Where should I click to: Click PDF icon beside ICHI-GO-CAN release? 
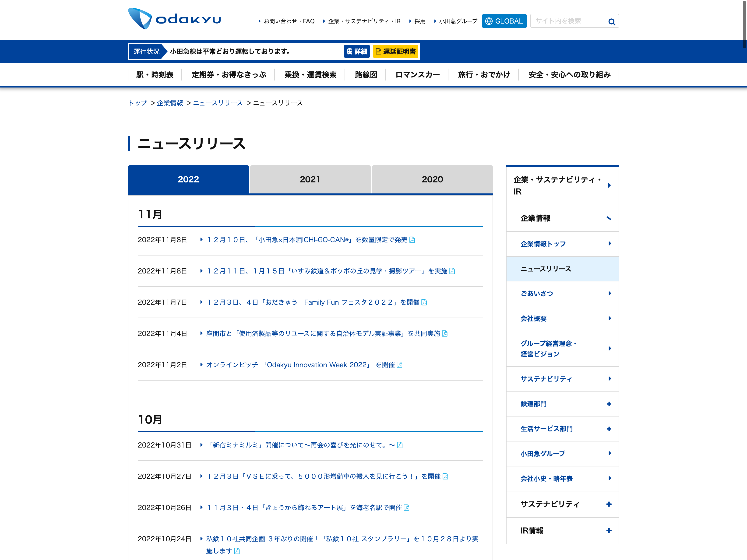[x=412, y=240]
